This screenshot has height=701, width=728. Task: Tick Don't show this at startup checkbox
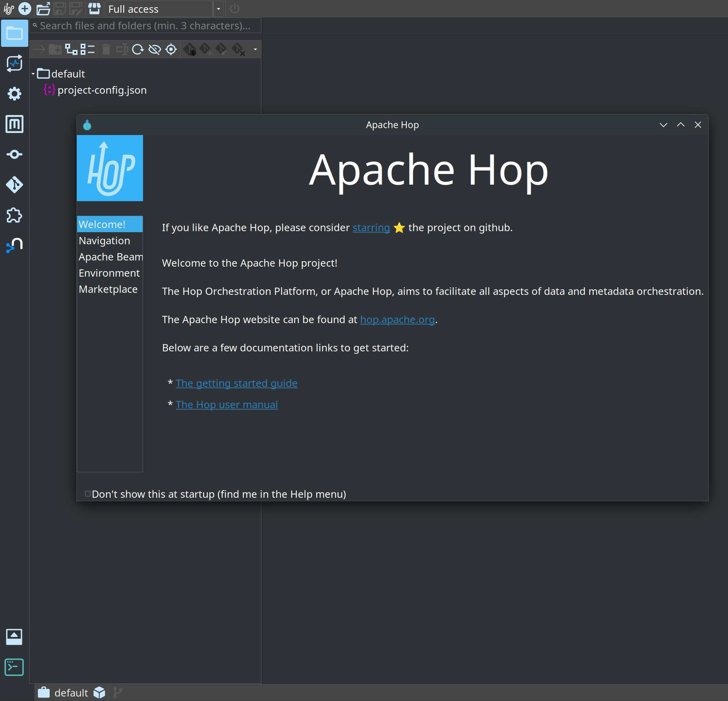point(88,494)
